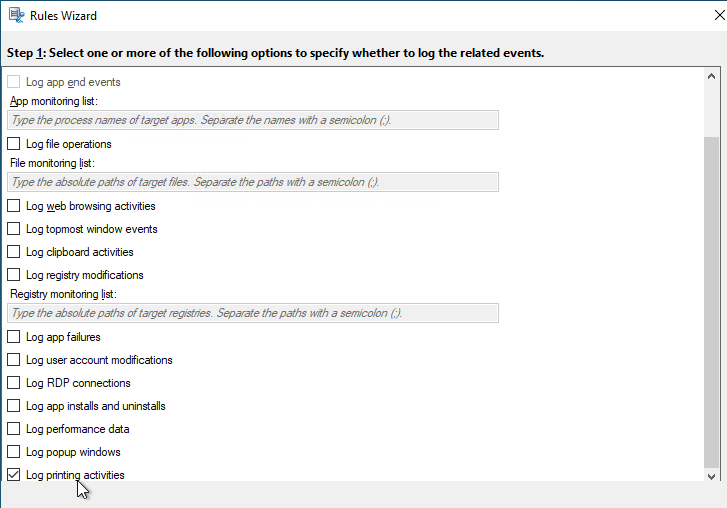Check Log RDP connections

[x=13, y=383]
